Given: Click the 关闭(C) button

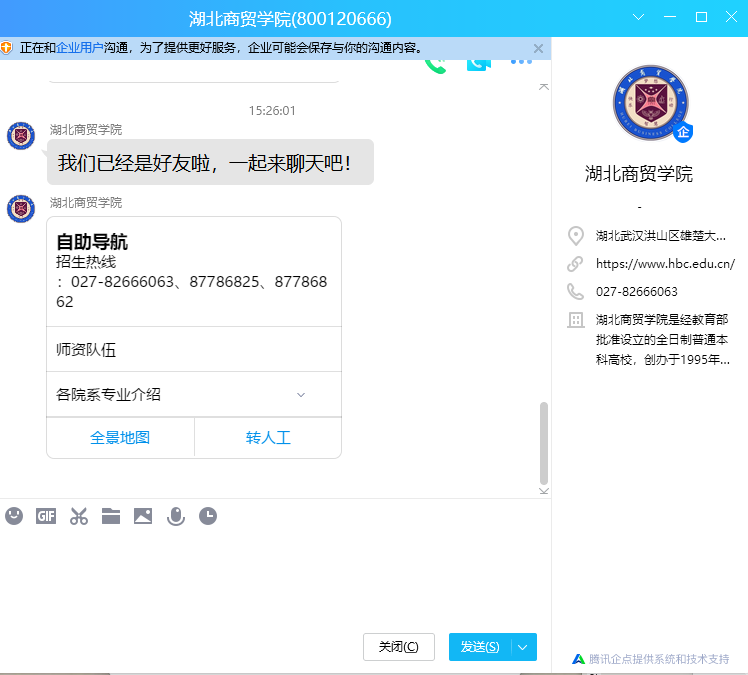Looking at the screenshot, I should pos(398,647).
